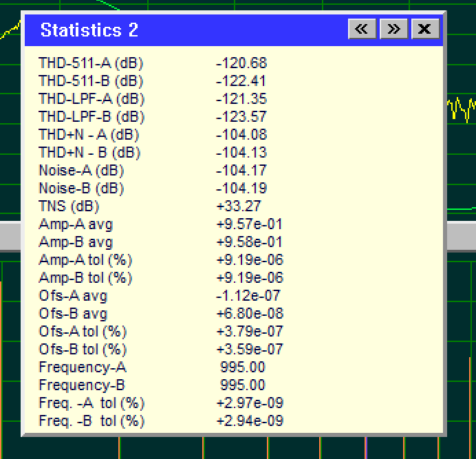Select value -104.17
Image resolution: width=476 pixels, height=459 pixels.
[241, 171]
